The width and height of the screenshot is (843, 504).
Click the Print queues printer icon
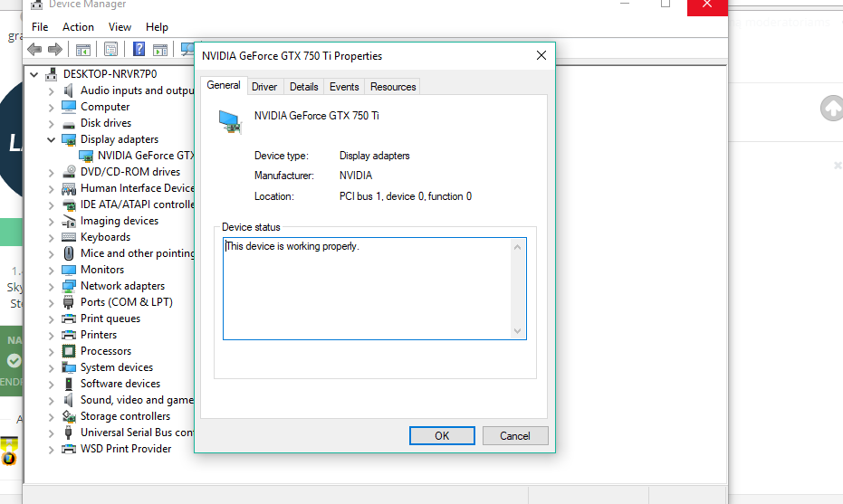(x=69, y=319)
